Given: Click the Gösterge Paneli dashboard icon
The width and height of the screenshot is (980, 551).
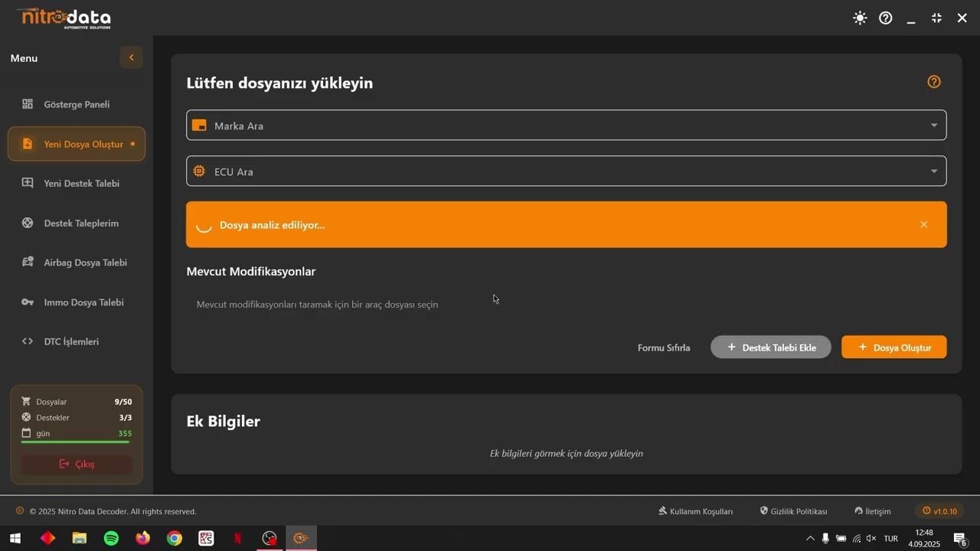Looking at the screenshot, I should click(x=28, y=104).
